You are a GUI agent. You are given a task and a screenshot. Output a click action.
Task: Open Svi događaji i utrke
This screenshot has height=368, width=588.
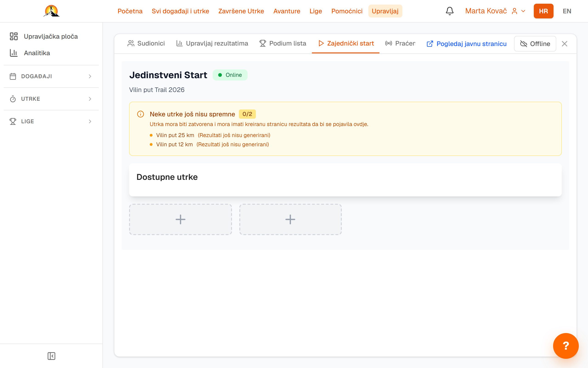click(180, 11)
